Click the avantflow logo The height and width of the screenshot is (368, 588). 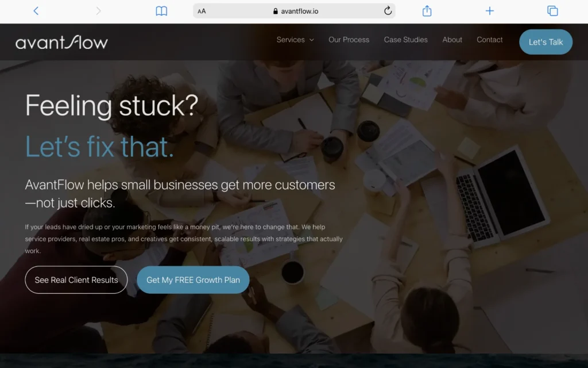click(62, 42)
